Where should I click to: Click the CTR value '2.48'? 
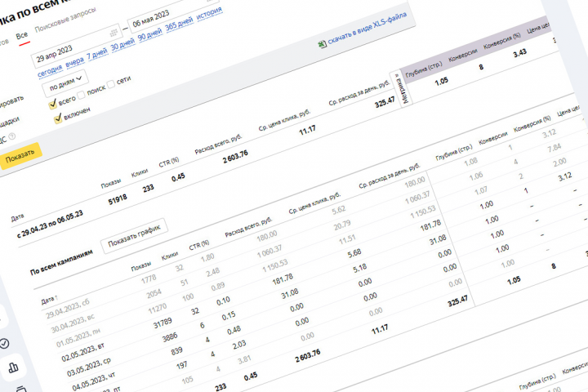pyautogui.click(x=213, y=272)
